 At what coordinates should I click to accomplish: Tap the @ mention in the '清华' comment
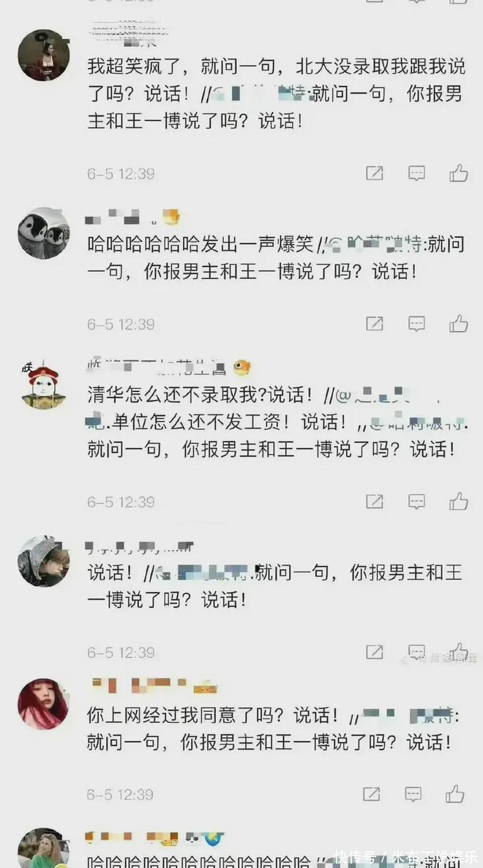[x=387, y=395]
